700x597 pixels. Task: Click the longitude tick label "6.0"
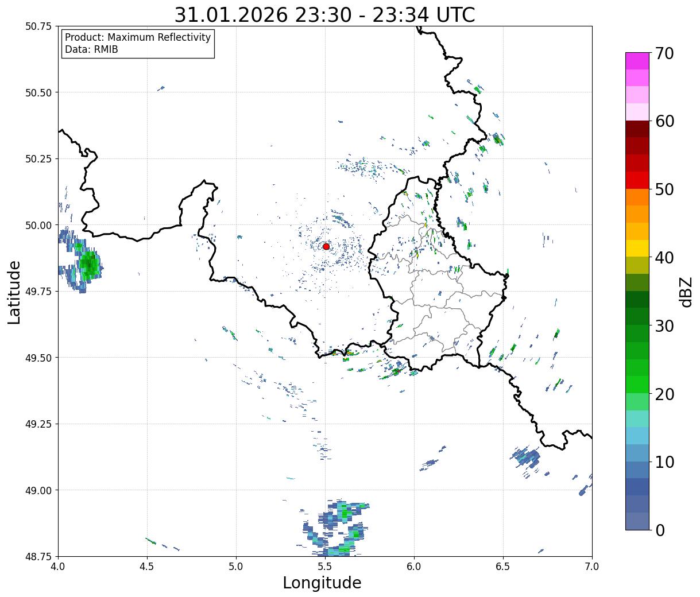[414, 567]
